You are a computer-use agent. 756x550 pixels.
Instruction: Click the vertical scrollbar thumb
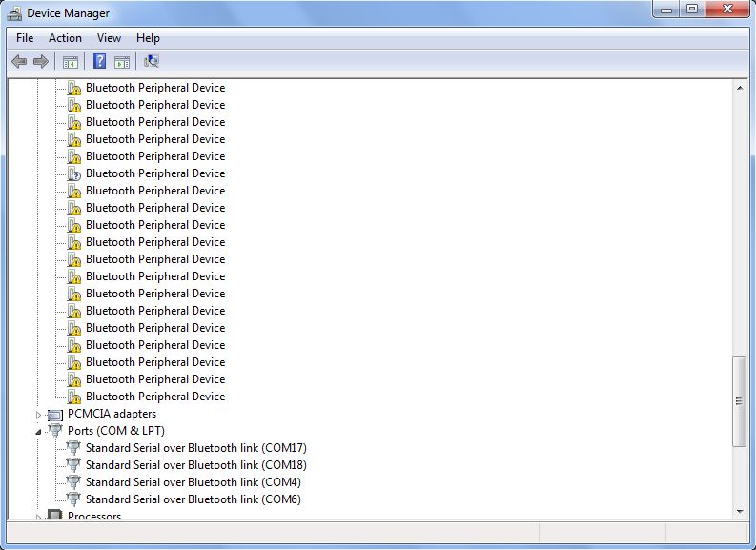pyautogui.click(x=739, y=401)
